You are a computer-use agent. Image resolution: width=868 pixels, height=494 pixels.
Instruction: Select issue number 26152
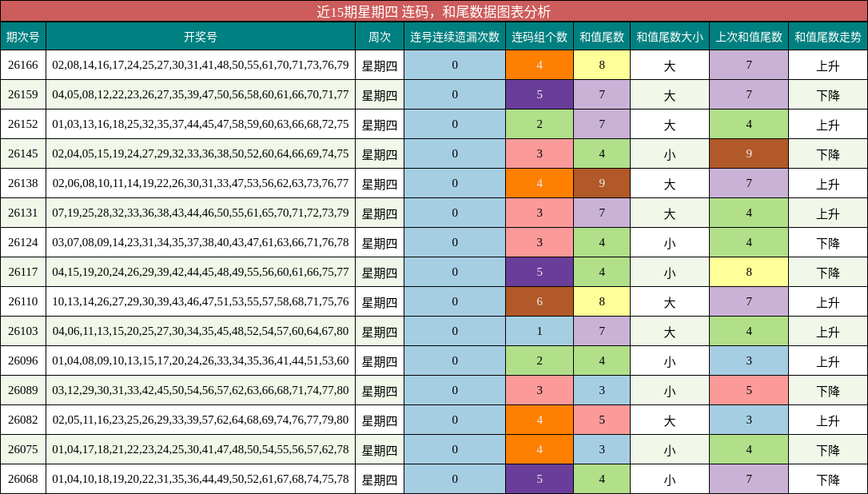click(22, 124)
